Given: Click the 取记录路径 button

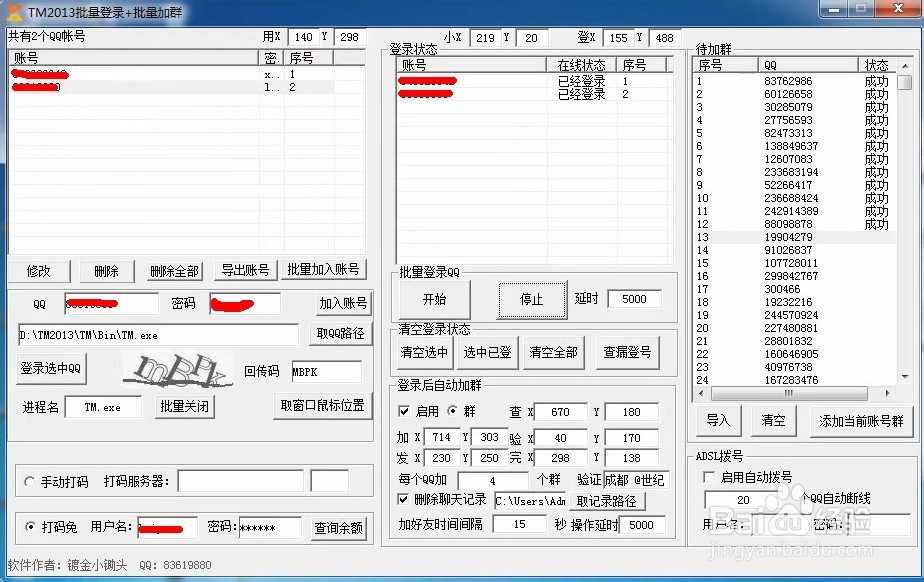Looking at the screenshot, I should point(606,501).
